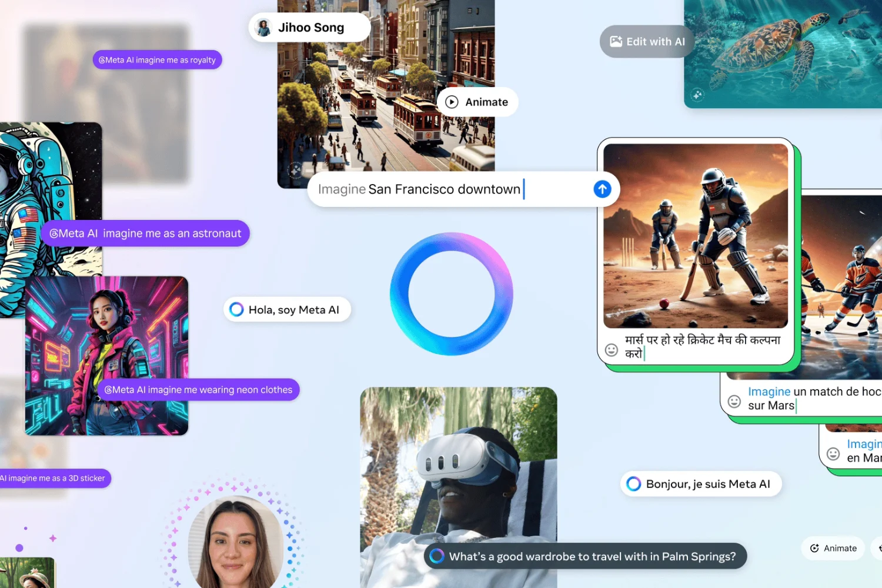
Task: Click the blue send arrow in Imagine field
Action: [602, 189]
